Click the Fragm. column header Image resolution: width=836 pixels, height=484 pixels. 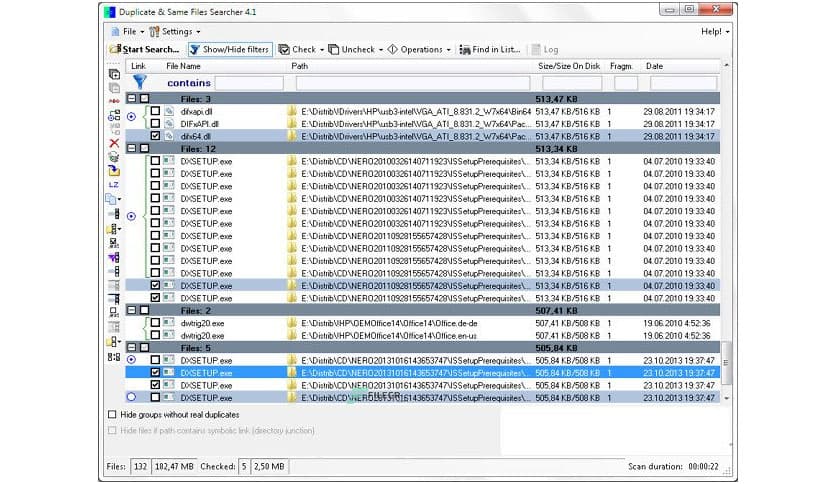point(621,66)
